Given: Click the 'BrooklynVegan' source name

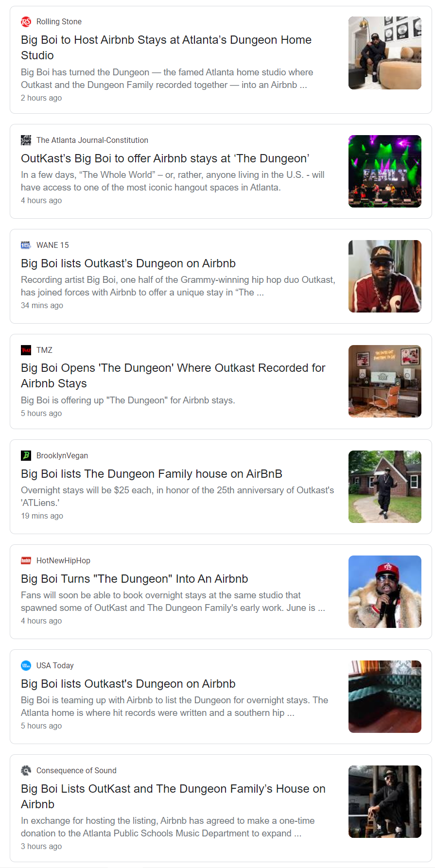Looking at the screenshot, I should 62,455.
